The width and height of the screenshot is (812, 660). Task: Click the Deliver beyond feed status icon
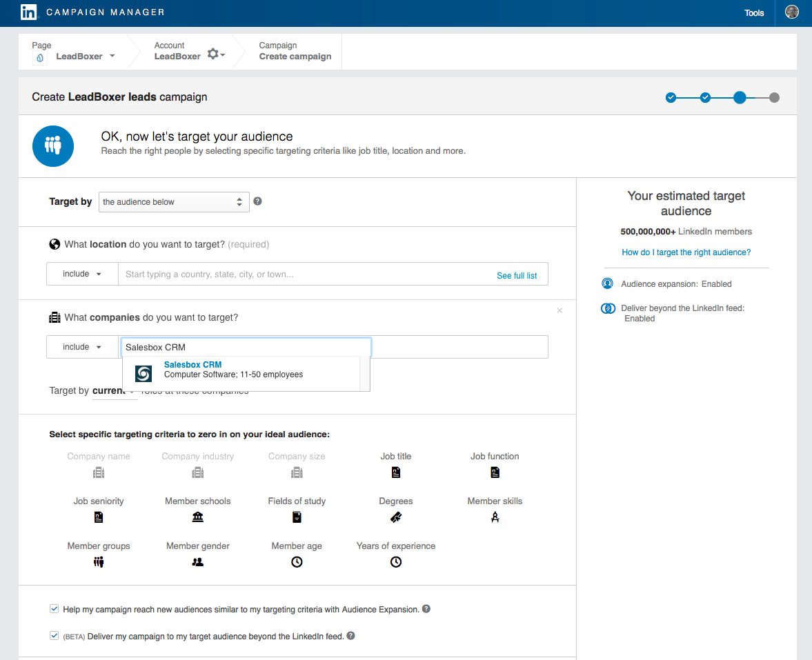608,308
